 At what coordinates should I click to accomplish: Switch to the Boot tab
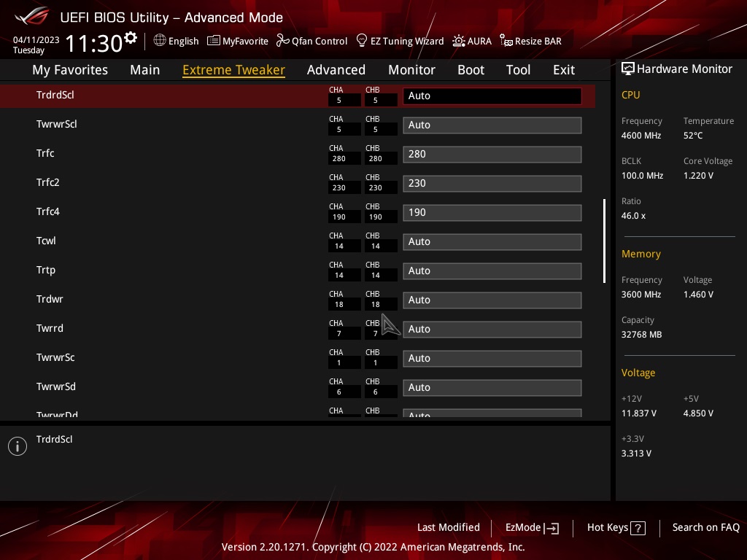click(x=471, y=70)
